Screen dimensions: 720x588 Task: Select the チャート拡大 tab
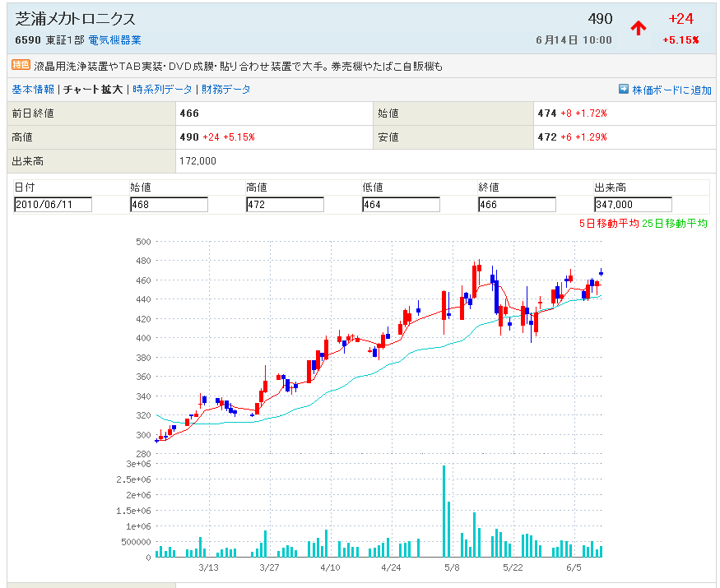click(93, 90)
